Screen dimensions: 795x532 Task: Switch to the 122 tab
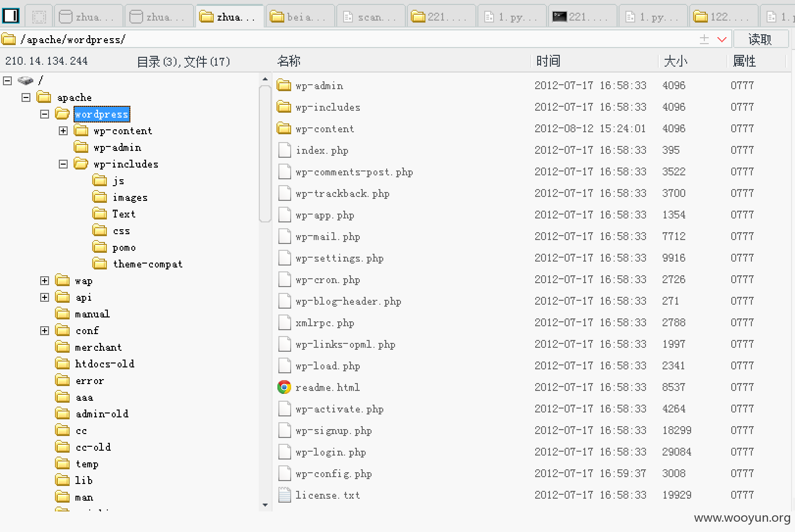724,16
